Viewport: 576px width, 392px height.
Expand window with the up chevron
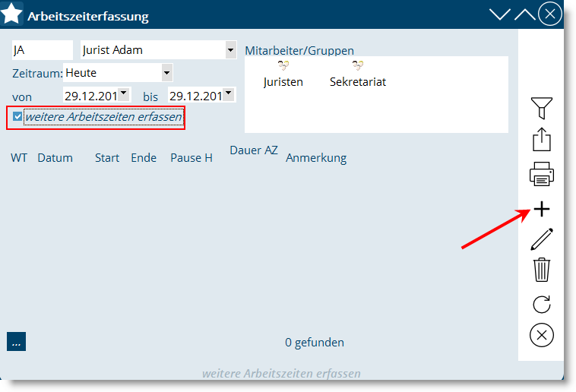coord(524,14)
